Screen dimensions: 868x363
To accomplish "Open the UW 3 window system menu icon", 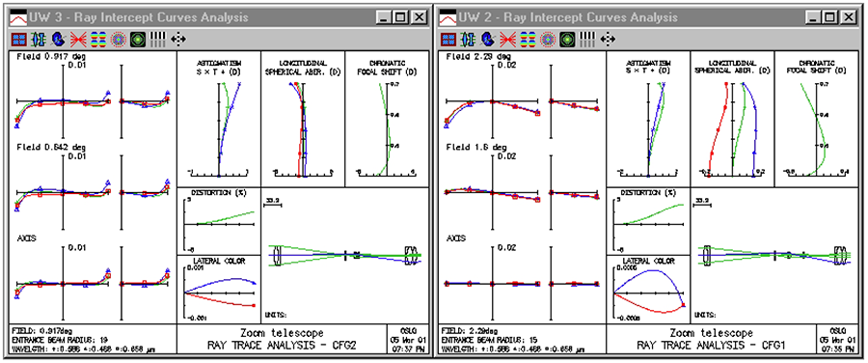I will coord(18,17).
